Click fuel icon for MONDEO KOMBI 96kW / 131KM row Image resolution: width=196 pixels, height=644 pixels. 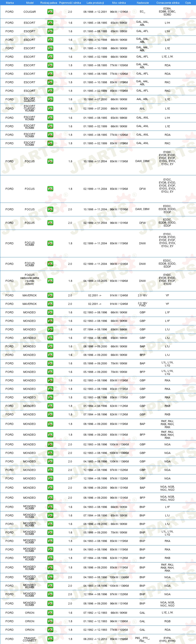click(x=50, y=603)
